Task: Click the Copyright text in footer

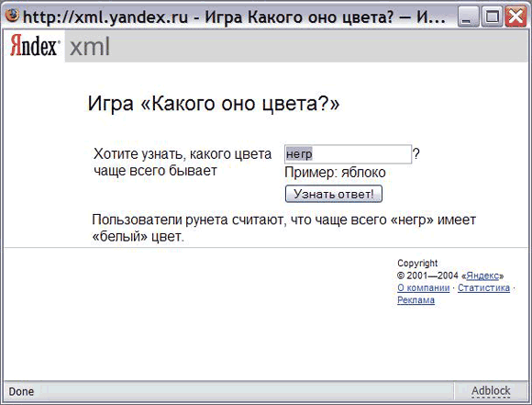Action: click(417, 264)
